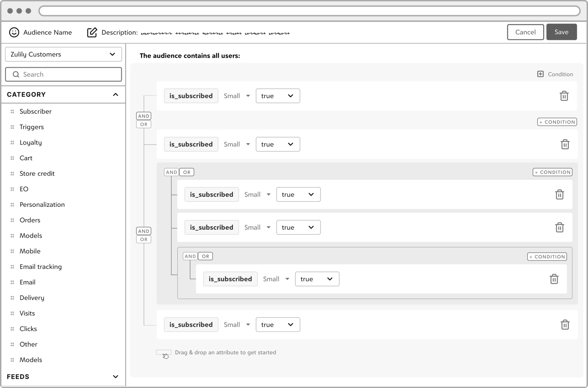
Task: Grab the dotted handle beside Subscriber
Action: [12, 111]
